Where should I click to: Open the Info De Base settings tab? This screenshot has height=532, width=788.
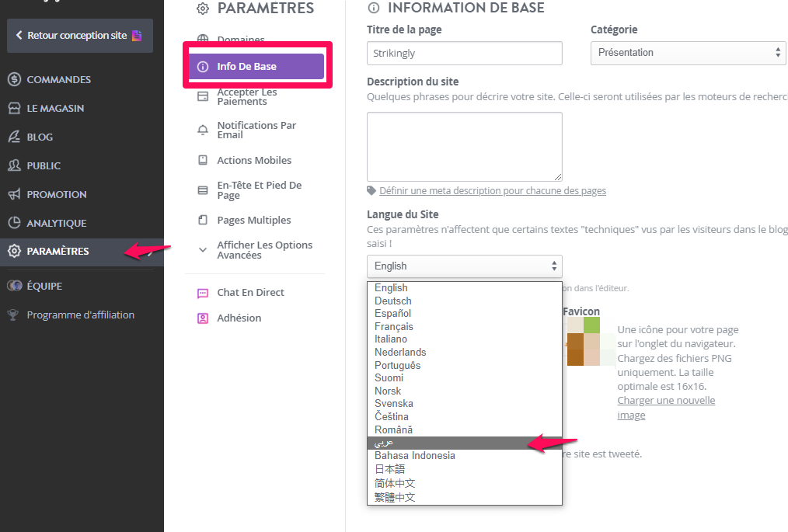[x=256, y=66]
